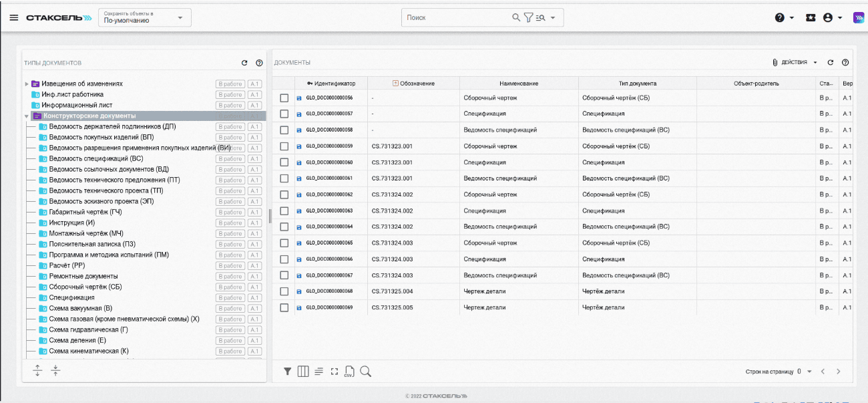The image size is (868, 403).
Task: Refresh the document types panel
Action: pyautogui.click(x=245, y=63)
